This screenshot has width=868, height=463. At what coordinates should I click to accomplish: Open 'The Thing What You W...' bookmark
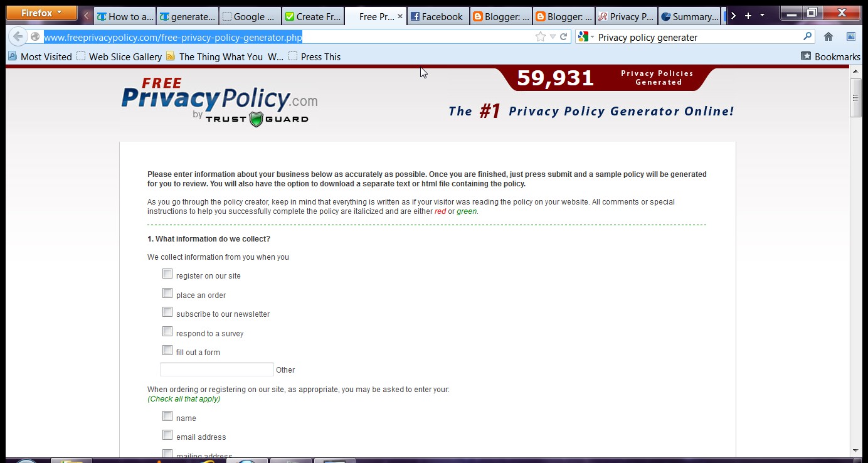[x=225, y=56]
